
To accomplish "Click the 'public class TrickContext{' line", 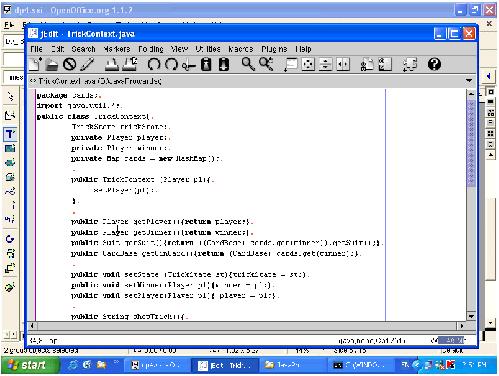I will tap(95, 117).
